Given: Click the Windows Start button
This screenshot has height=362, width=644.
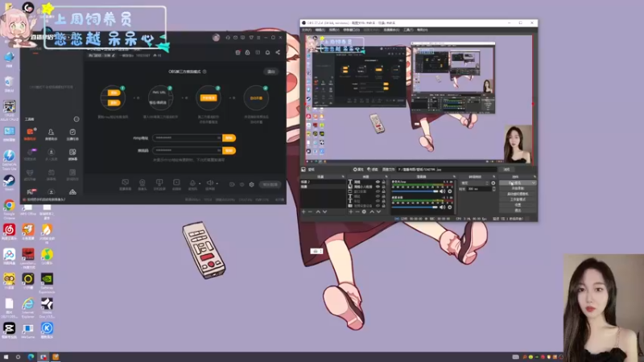Looking at the screenshot, I should click(x=6, y=356).
